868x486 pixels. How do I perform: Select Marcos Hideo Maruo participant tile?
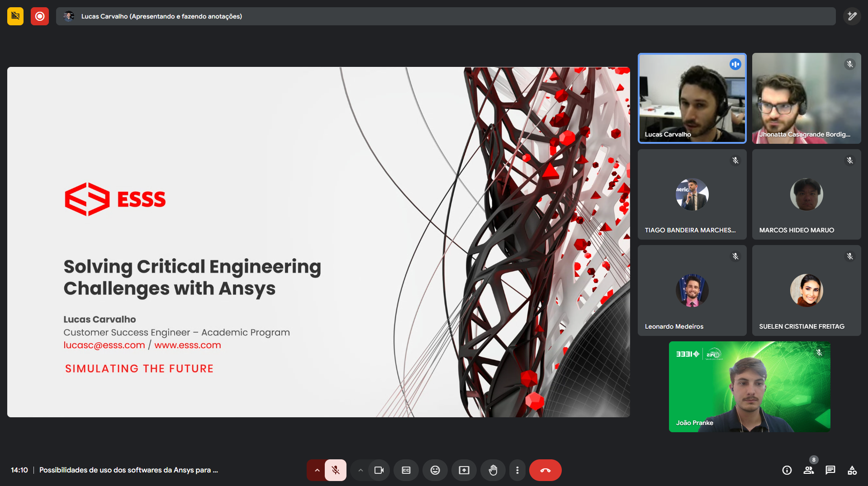806,194
